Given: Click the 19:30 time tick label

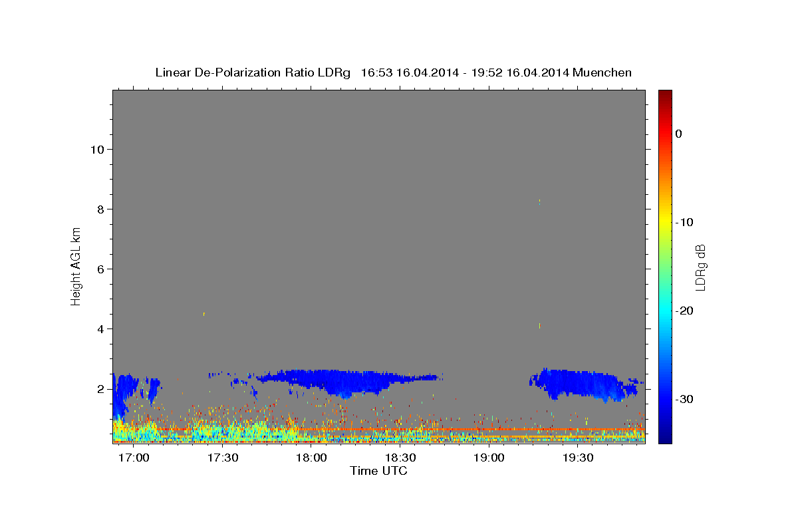Looking at the screenshot, I should coord(578,458).
